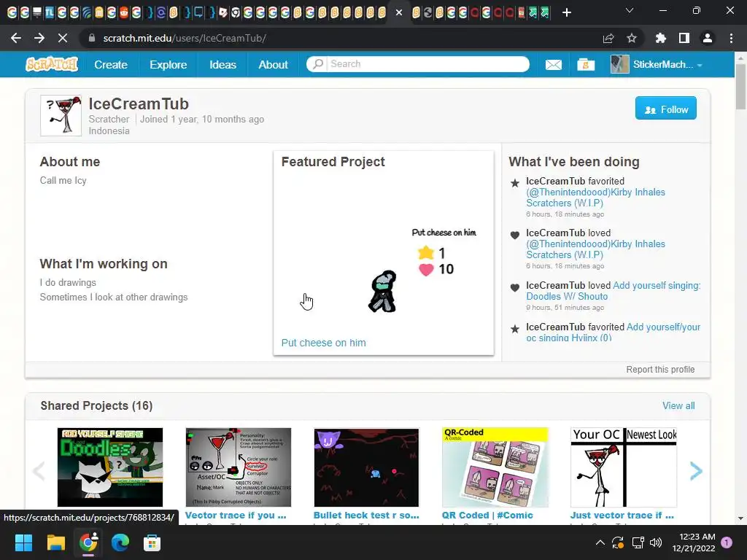The width and height of the screenshot is (747, 560).
Task: Bookmark this page with star
Action: tap(632, 38)
